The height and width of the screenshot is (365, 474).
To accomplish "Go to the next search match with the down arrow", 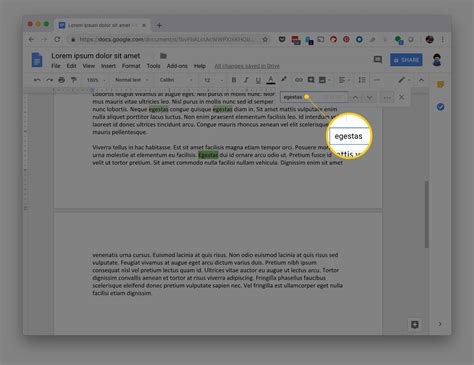I will pos(369,98).
